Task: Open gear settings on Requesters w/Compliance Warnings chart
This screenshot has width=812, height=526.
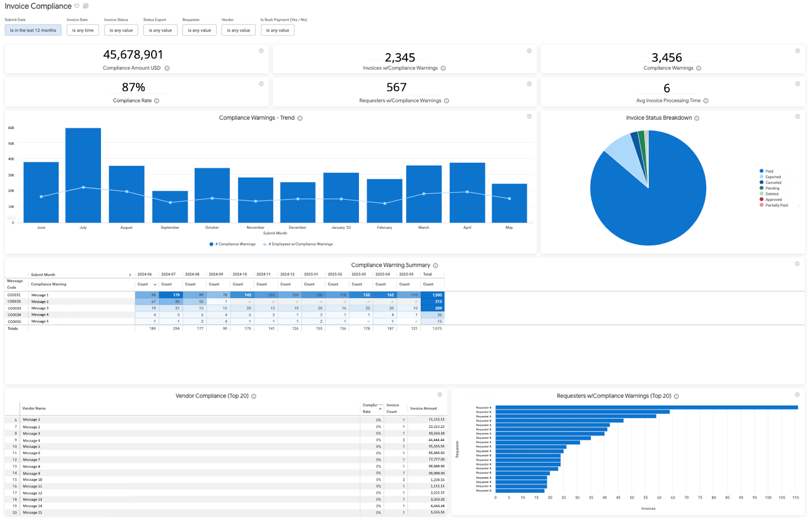Action: (797, 394)
